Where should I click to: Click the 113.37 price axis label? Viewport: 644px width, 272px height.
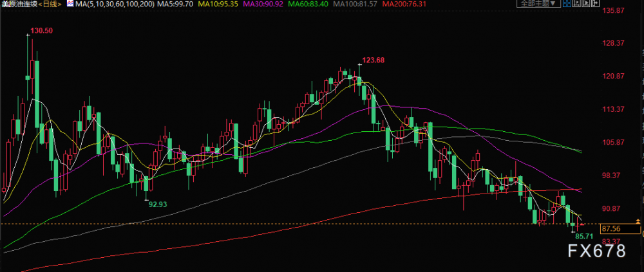tap(613, 109)
